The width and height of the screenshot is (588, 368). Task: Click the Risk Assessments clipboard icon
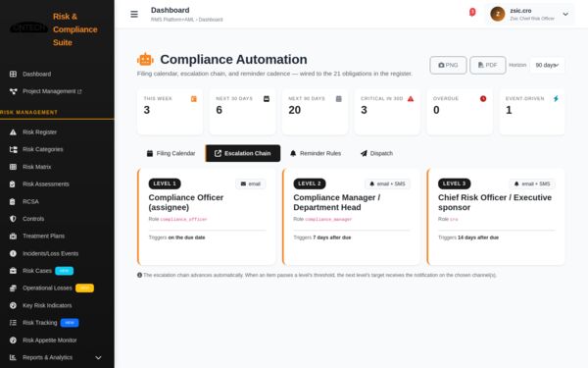click(x=13, y=184)
